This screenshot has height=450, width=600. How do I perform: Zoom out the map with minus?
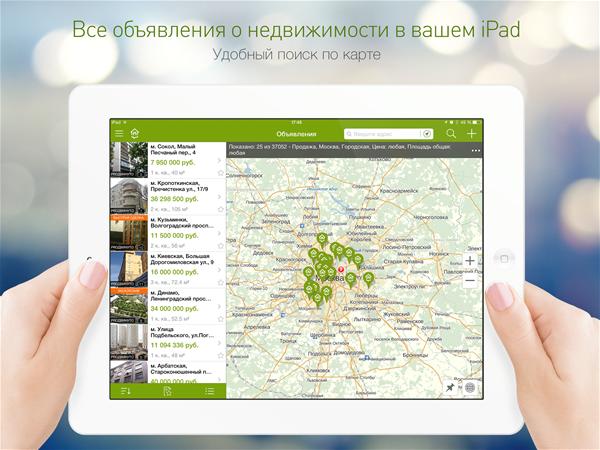[470, 281]
